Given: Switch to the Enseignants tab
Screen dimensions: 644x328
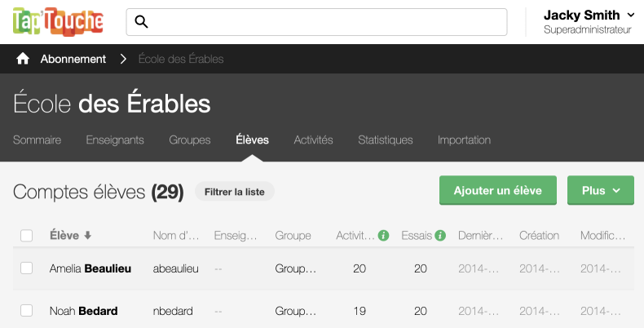Looking at the screenshot, I should click(115, 140).
